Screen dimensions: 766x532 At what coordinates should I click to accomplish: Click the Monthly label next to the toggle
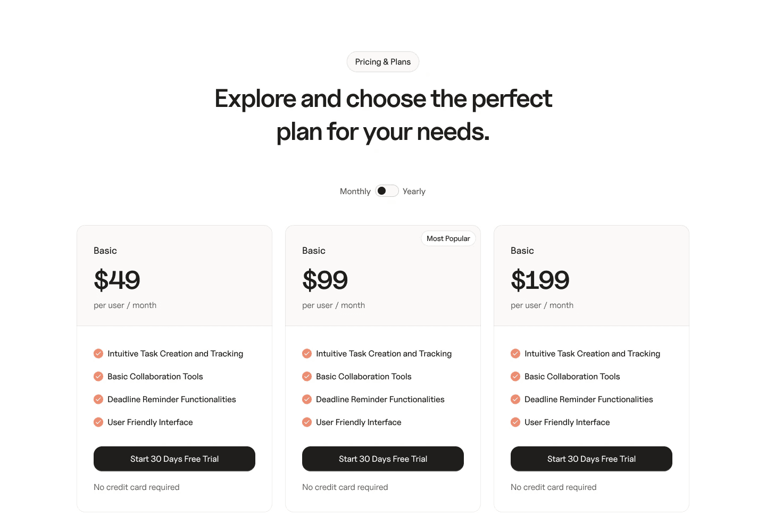pyautogui.click(x=355, y=191)
